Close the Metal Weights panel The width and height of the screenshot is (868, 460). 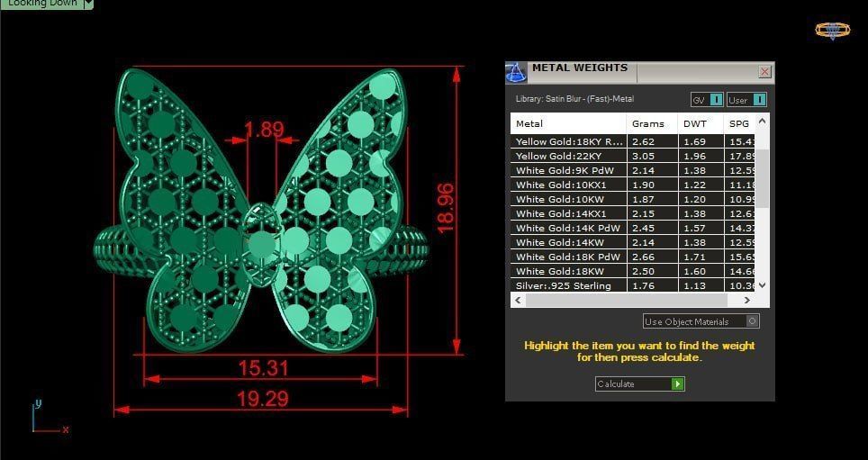[764, 71]
